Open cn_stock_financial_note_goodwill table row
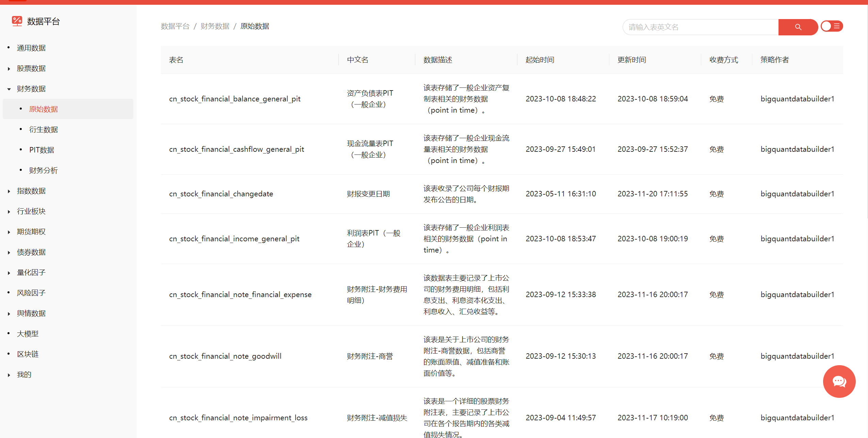Viewport: 868px width, 438px height. (225, 356)
